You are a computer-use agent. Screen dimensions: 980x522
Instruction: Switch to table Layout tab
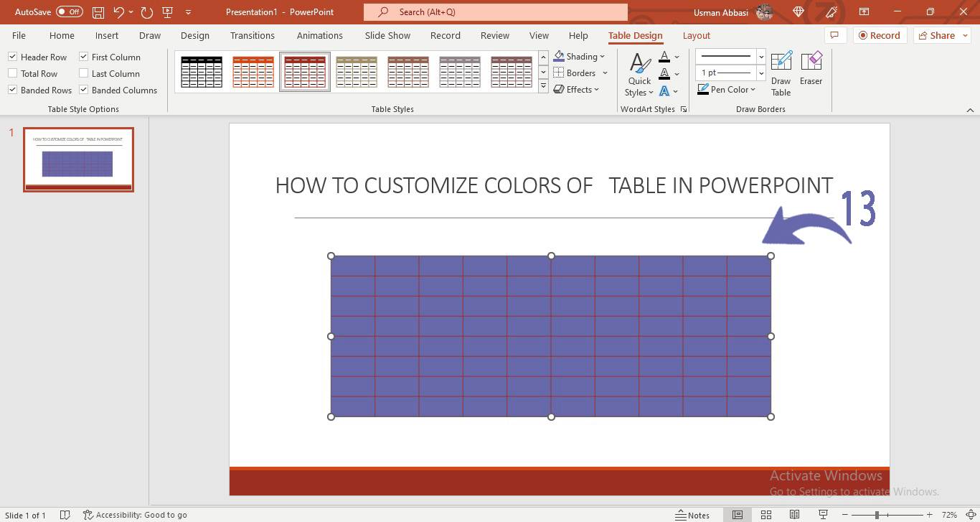(696, 35)
